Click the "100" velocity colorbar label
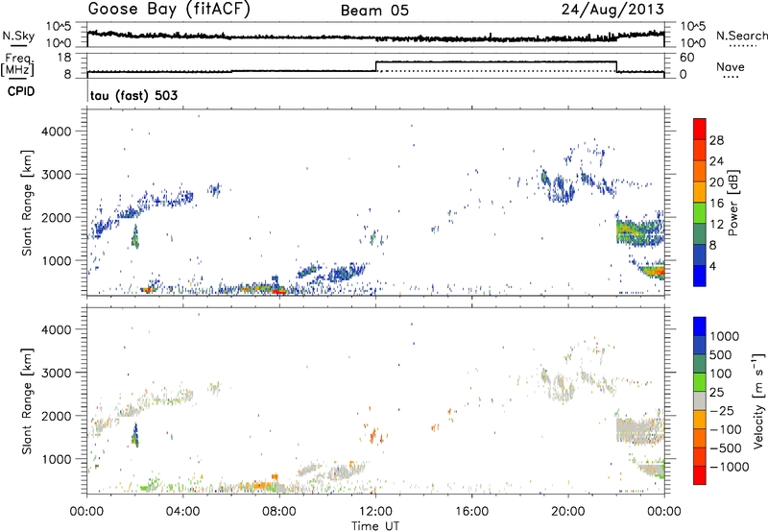 [x=721, y=374]
